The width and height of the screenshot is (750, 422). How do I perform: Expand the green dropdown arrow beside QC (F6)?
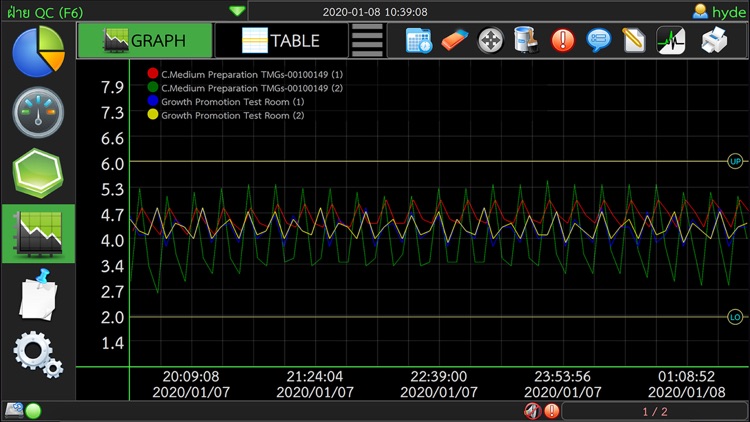pyautogui.click(x=237, y=11)
